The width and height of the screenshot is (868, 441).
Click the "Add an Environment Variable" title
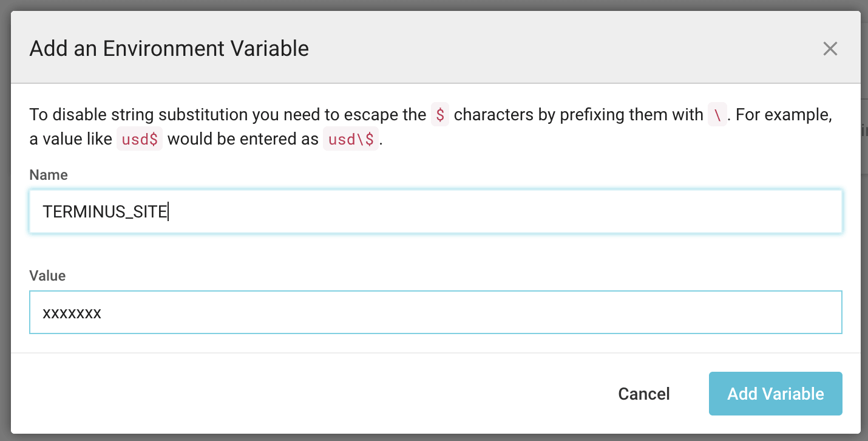coord(169,49)
